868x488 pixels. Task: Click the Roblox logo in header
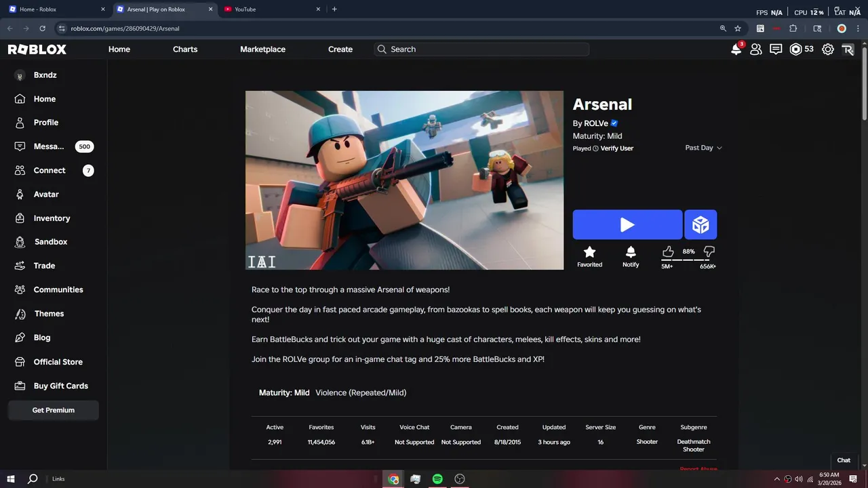[37, 49]
